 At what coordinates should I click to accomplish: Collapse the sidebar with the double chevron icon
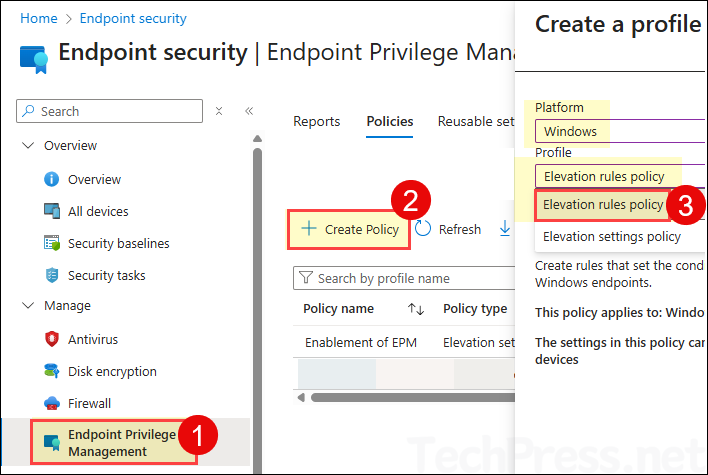[249, 111]
